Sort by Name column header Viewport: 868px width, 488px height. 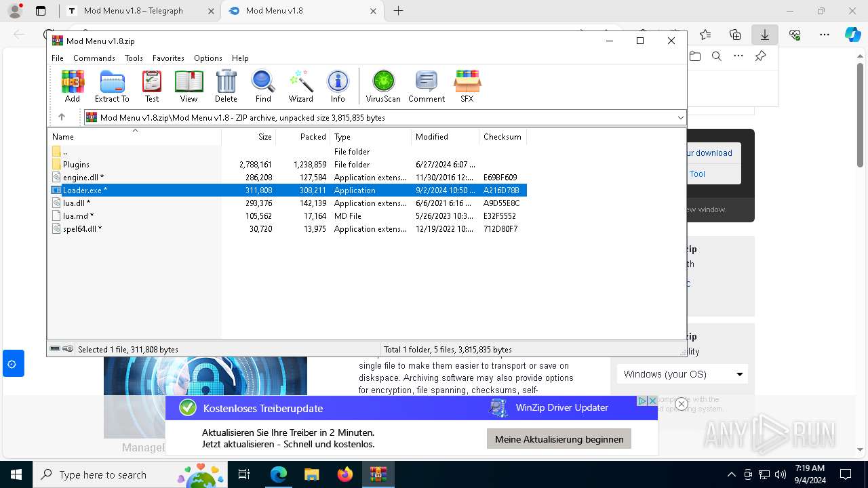click(x=134, y=136)
